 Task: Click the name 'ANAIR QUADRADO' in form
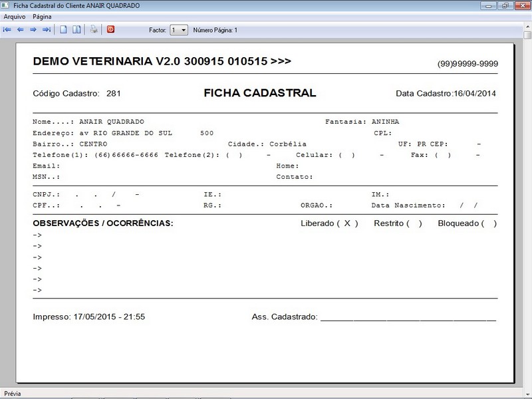[x=112, y=122]
